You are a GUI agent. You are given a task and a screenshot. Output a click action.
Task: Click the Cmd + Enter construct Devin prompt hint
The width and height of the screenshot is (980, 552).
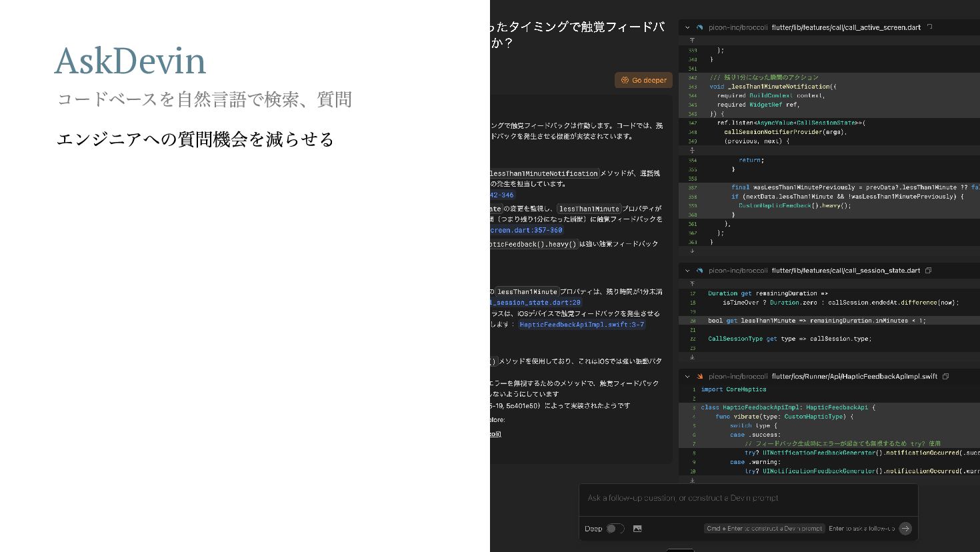765,529
